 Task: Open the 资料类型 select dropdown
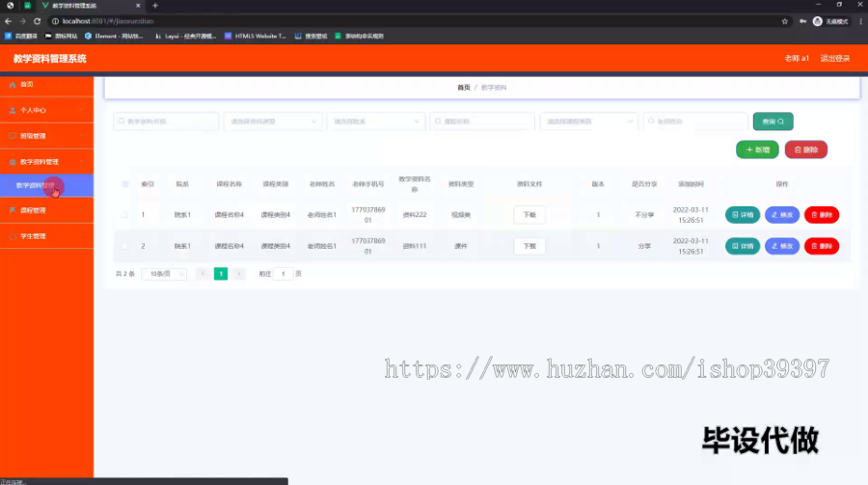pos(274,121)
